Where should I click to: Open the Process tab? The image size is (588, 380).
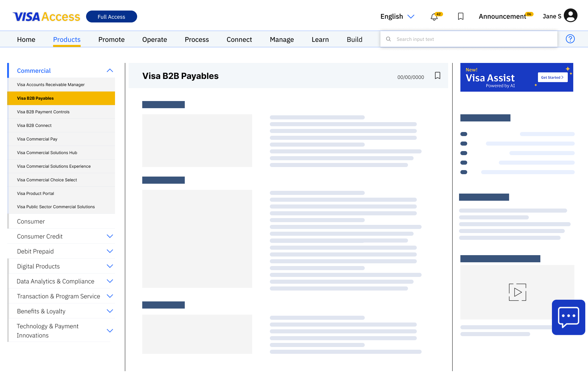pos(197,39)
